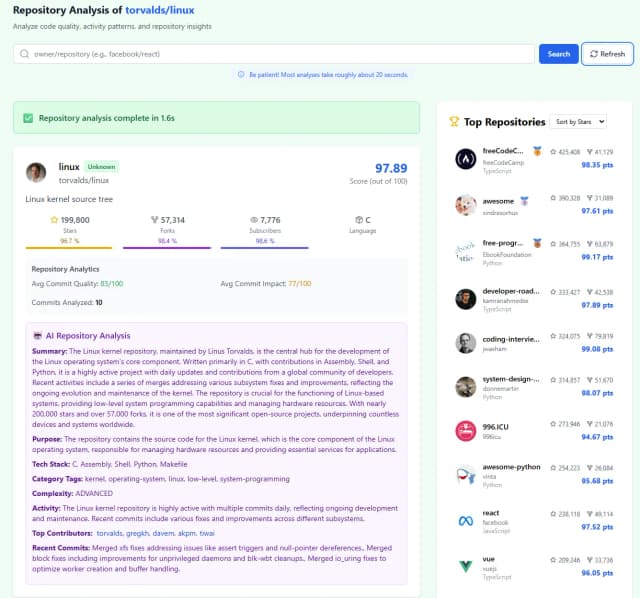Click the Search button
Image resolution: width=640 pixels, height=598 pixels.
point(558,54)
